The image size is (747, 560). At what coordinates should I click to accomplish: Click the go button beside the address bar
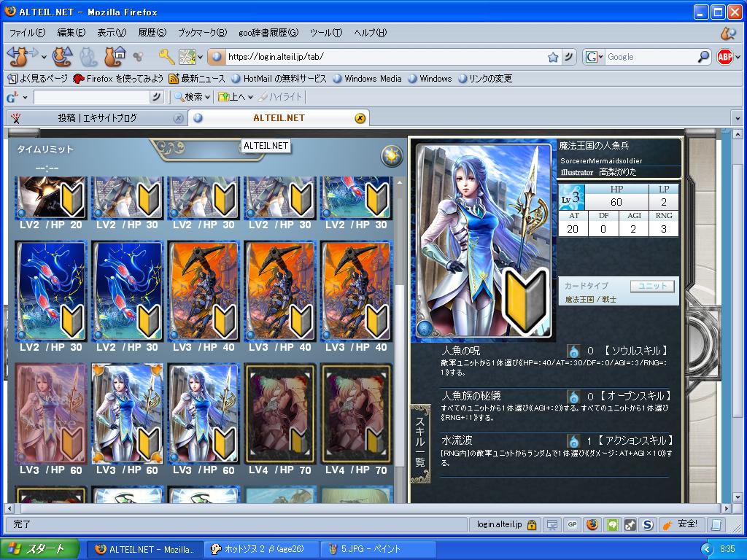pyautogui.click(x=568, y=57)
